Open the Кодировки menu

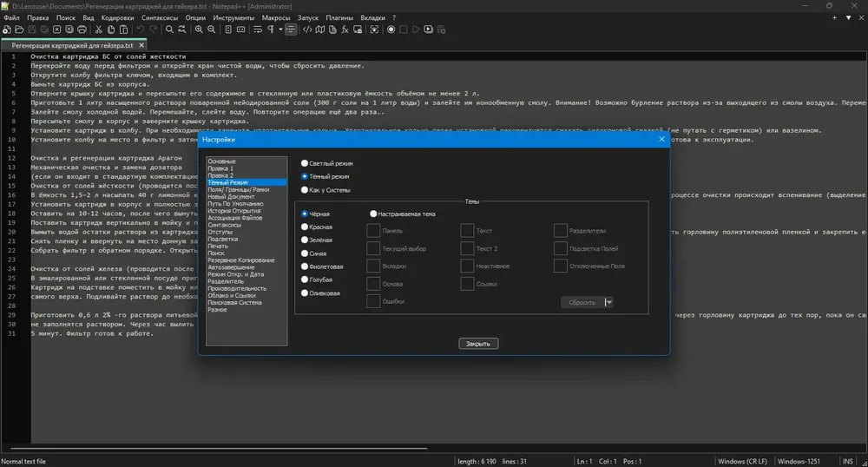pyautogui.click(x=117, y=17)
